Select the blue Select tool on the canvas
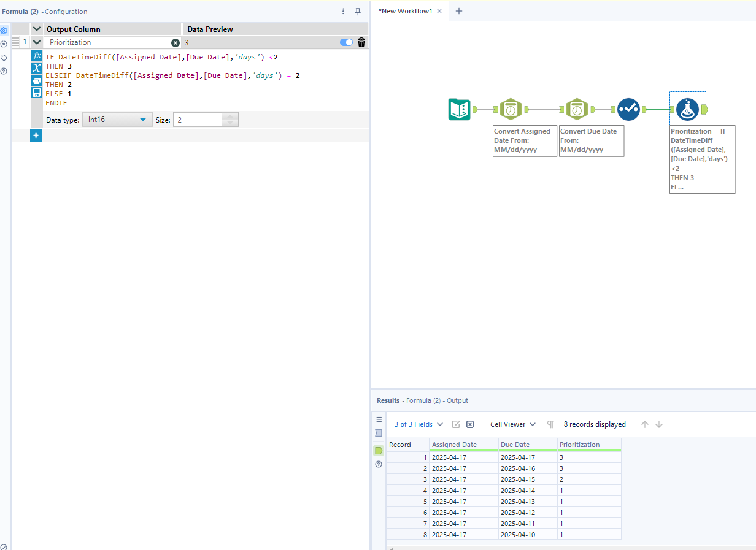756x550 pixels. (x=628, y=109)
